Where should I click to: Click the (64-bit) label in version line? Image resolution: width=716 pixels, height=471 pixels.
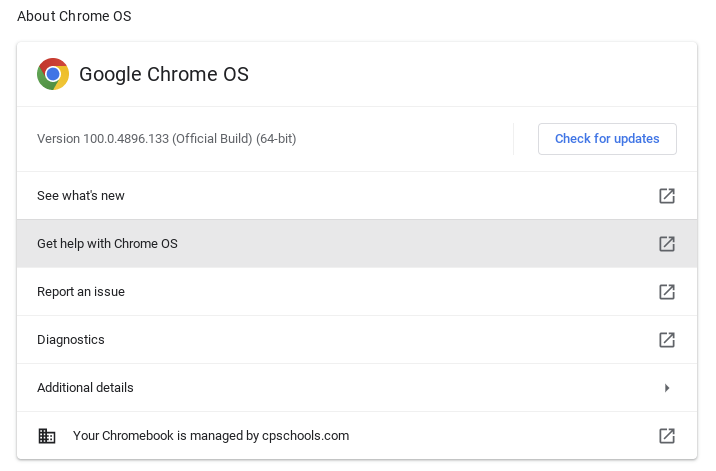276,138
